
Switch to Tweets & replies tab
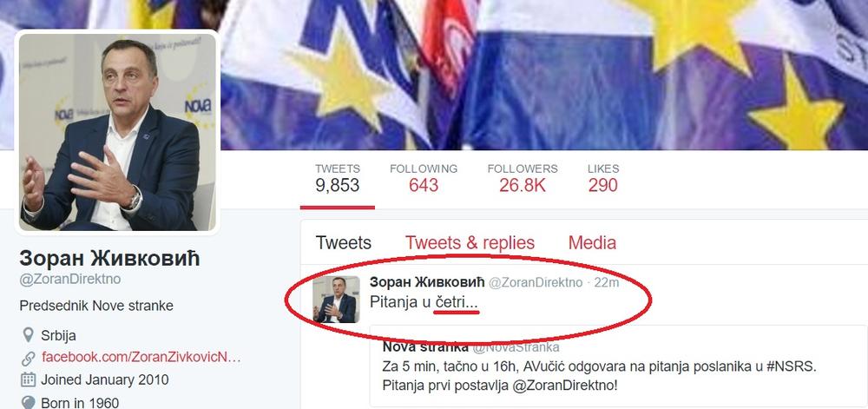[x=470, y=242]
